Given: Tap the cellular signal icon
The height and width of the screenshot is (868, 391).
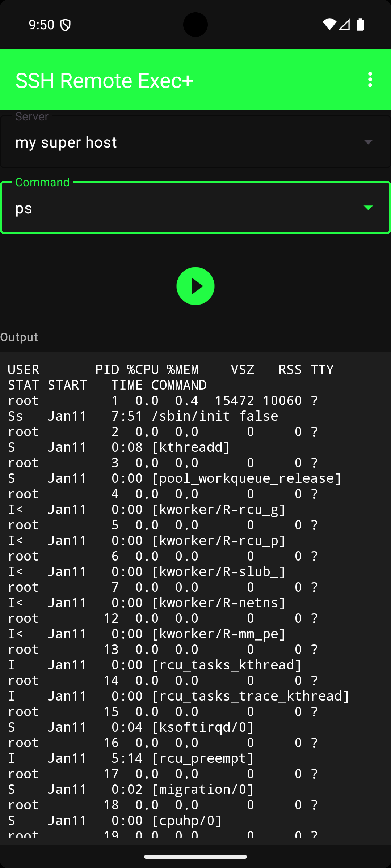Looking at the screenshot, I should 344,25.
